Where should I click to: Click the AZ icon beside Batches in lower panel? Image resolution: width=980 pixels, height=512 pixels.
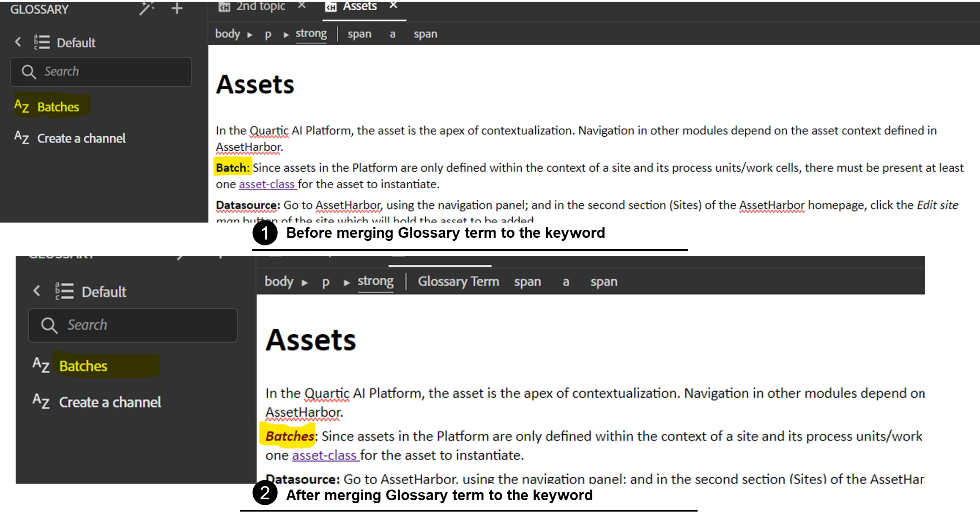point(41,365)
